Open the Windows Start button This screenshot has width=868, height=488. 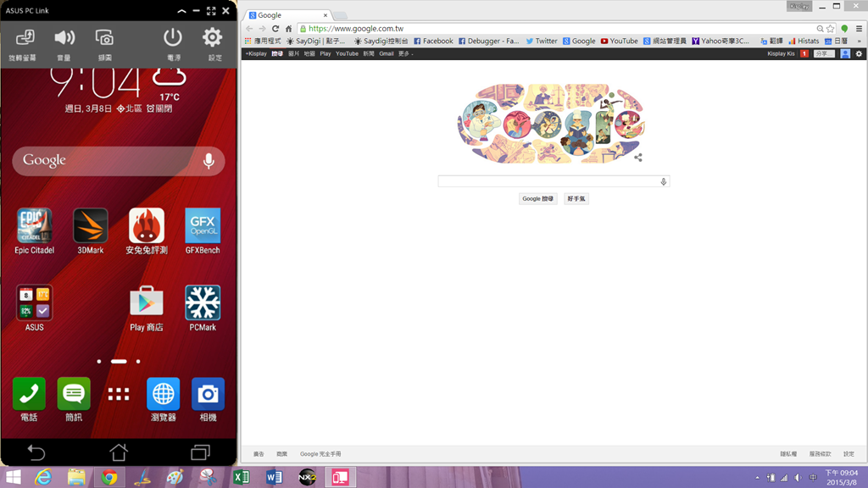tap(13, 477)
